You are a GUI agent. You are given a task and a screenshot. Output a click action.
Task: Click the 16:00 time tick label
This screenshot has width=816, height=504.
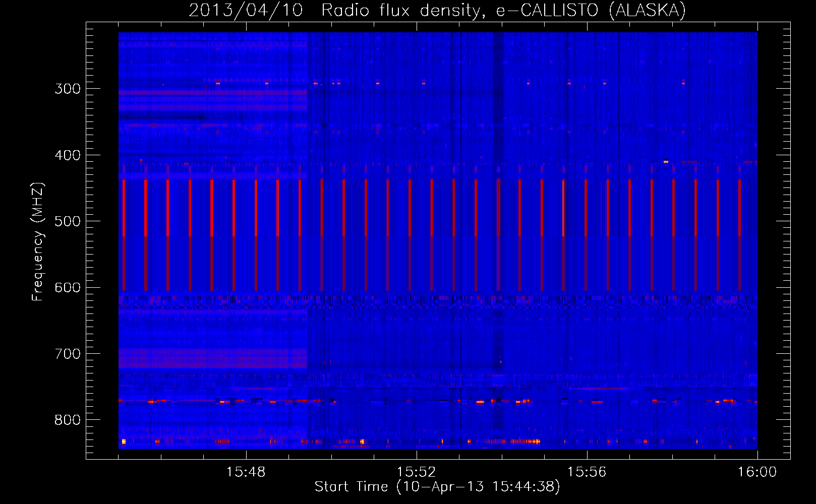(757, 472)
